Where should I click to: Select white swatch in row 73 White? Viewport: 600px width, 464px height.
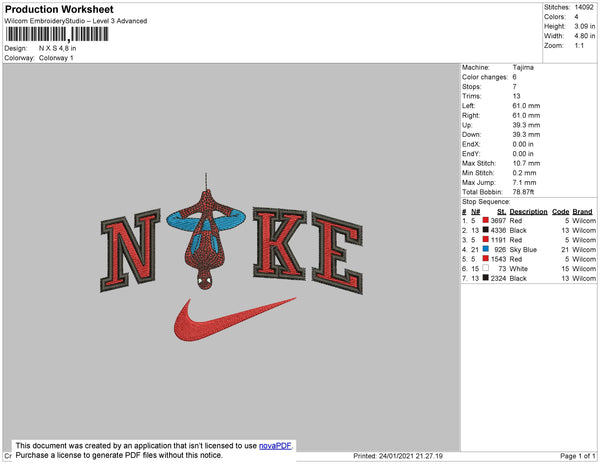(x=486, y=268)
